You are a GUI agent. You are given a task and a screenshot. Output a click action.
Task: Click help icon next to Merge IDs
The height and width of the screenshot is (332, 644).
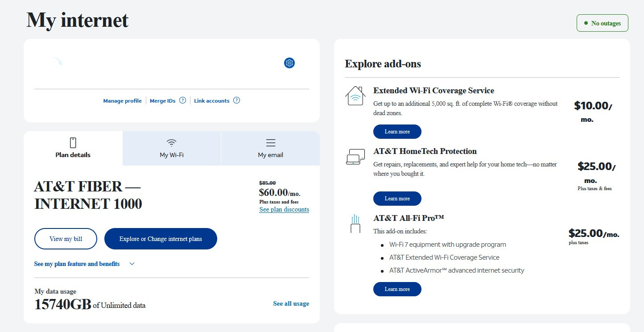coord(182,100)
